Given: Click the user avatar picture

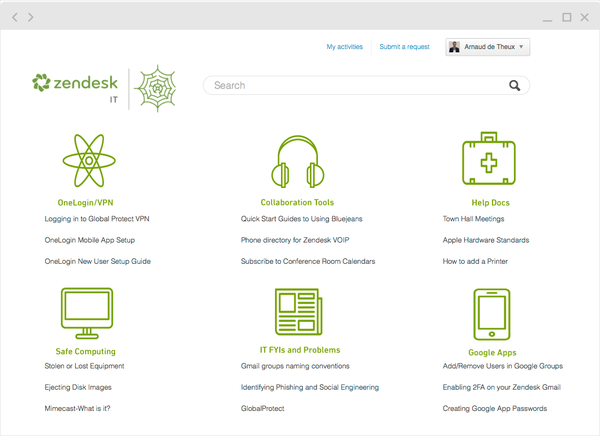Looking at the screenshot, I should [454, 47].
